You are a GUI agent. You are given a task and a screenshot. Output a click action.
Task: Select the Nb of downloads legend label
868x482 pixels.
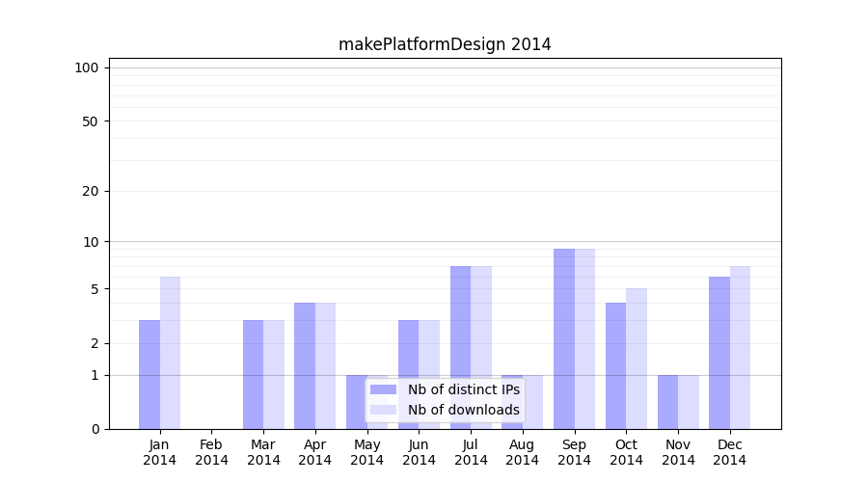463,410
